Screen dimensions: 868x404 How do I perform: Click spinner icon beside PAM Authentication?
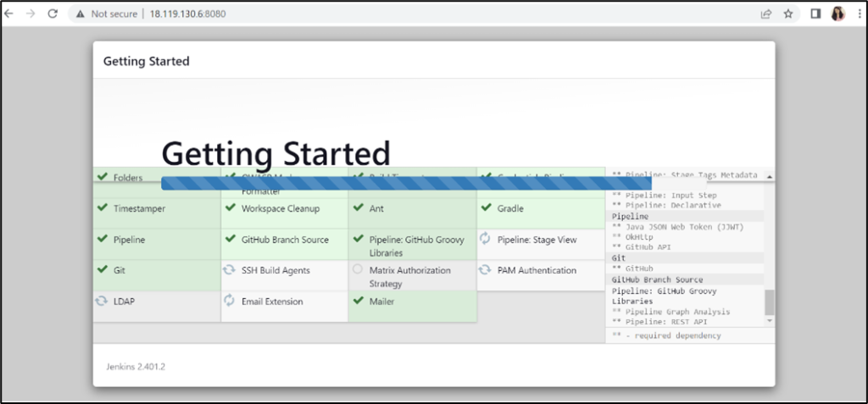[x=485, y=269]
